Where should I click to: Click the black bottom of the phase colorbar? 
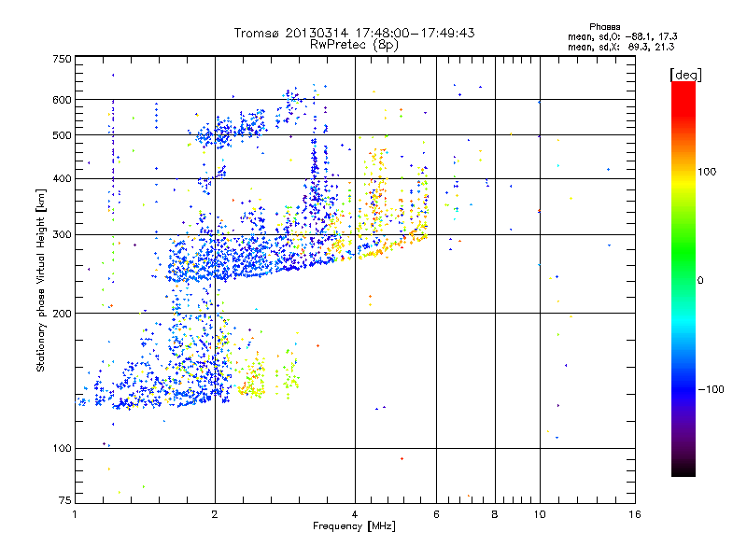pos(684,469)
